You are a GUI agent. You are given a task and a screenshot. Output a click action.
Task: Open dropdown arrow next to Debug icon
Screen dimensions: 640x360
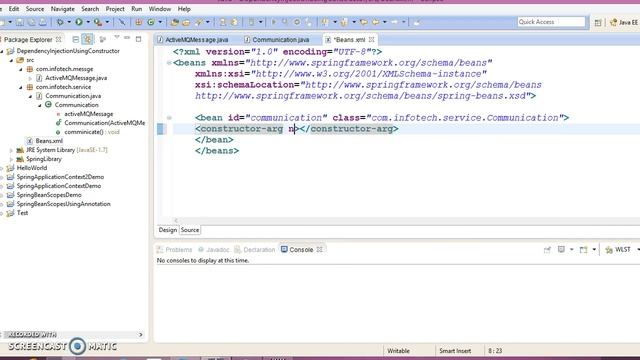coord(69,22)
